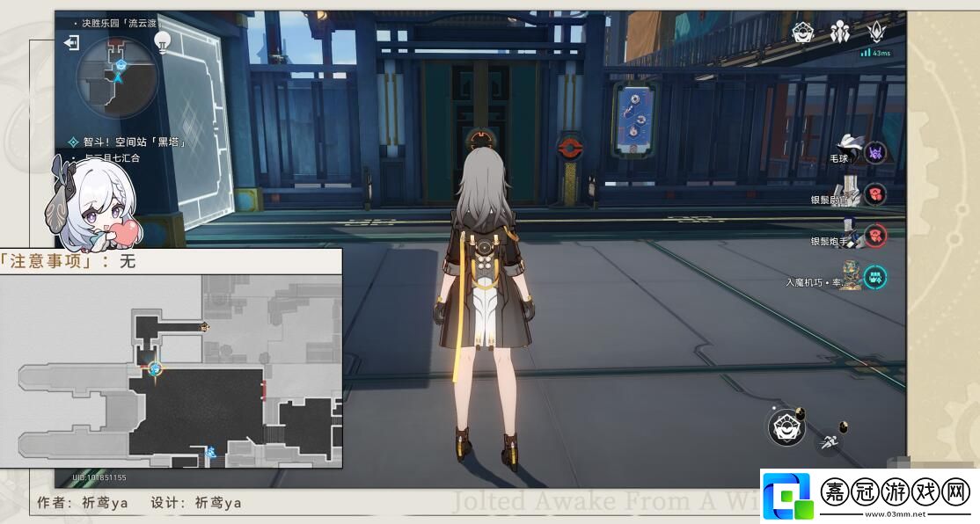
Task: Click the three-figure team icon at top right
Action: 839,32
